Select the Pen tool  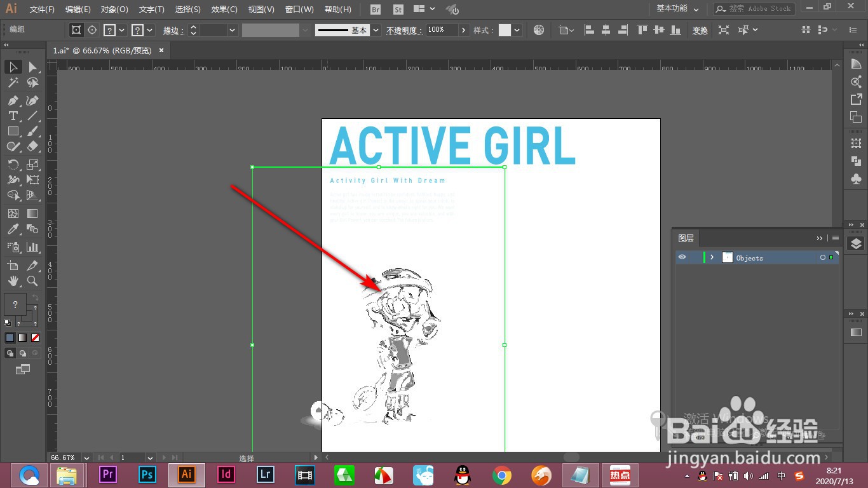coord(13,100)
